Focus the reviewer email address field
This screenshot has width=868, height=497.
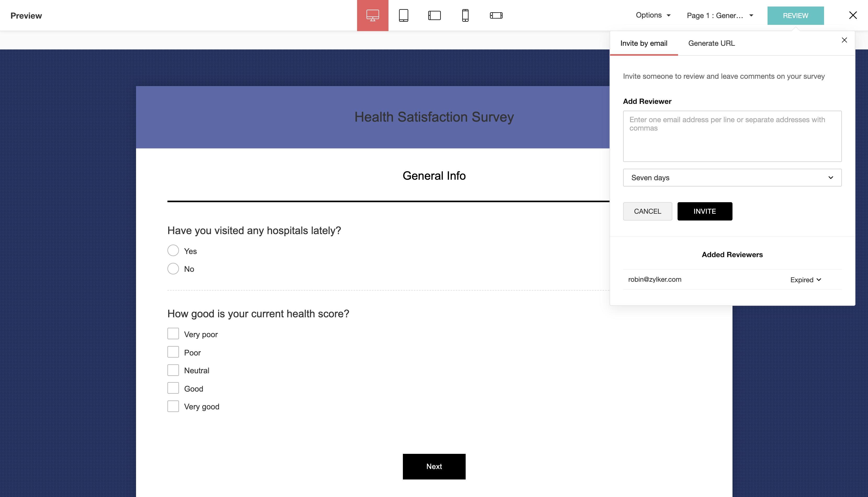[x=732, y=136]
